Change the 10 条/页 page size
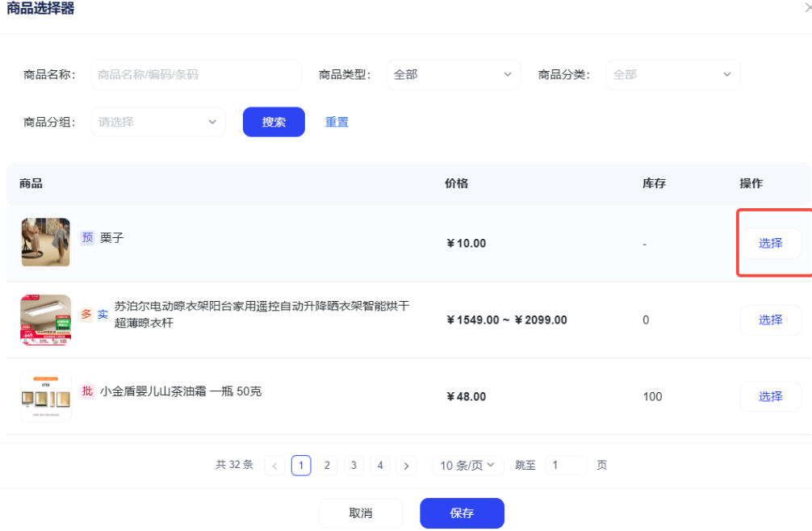 (x=468, y=466)
